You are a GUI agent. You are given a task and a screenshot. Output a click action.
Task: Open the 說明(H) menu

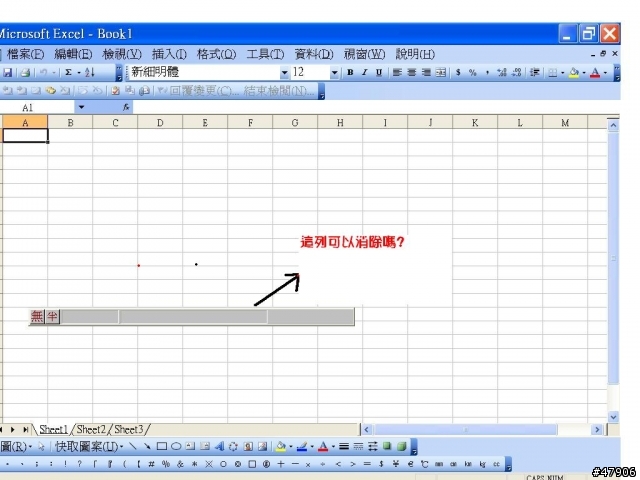pyautogui.click(x=415, y=54)
